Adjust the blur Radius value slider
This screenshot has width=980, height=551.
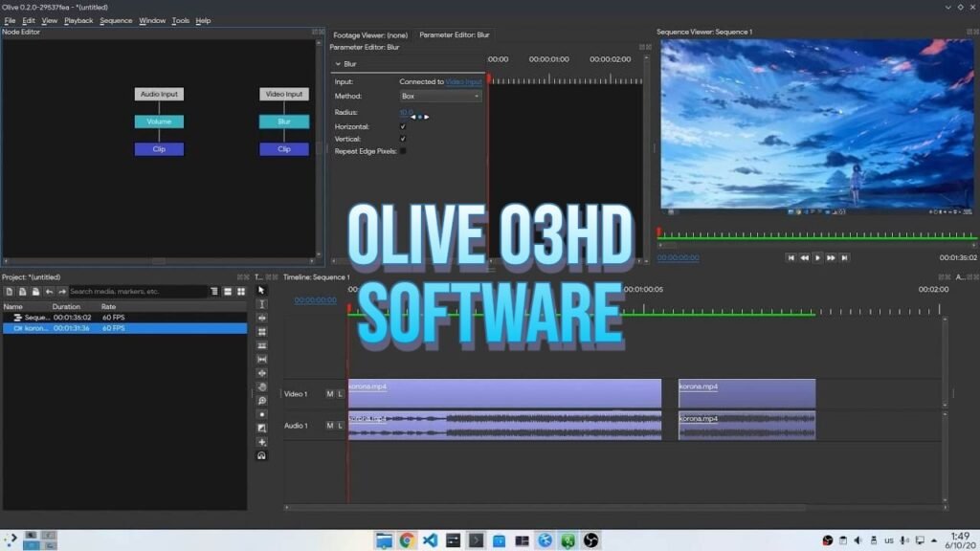(406, 113)
